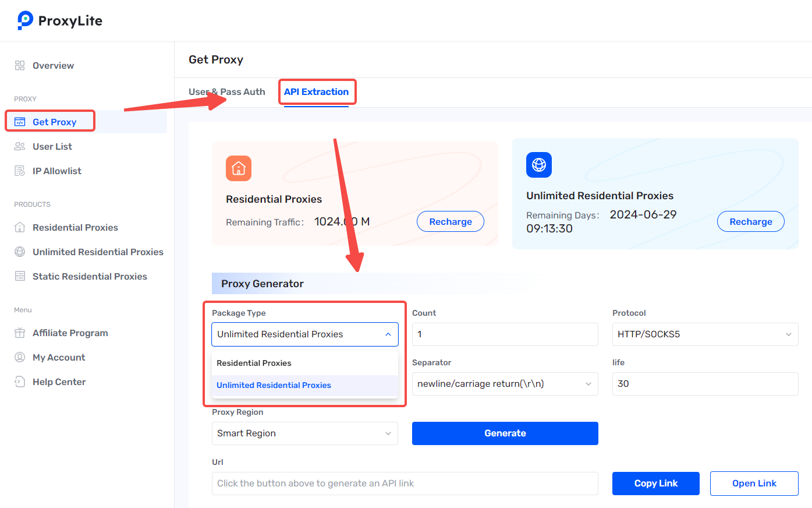Image resolution: width=812 pixels, height=508 pixels.
Task: Open the Affiliate Program page
Action: click(x=70, y=333)
